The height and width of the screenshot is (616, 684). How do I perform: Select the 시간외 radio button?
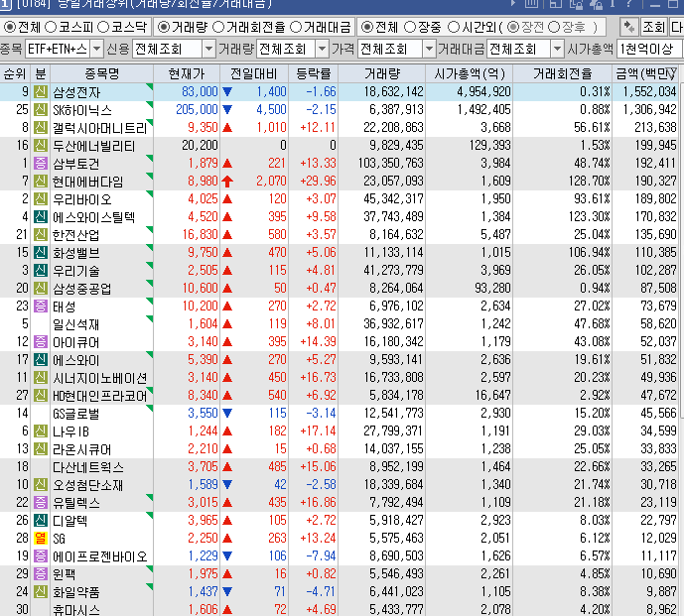point(454,28)
